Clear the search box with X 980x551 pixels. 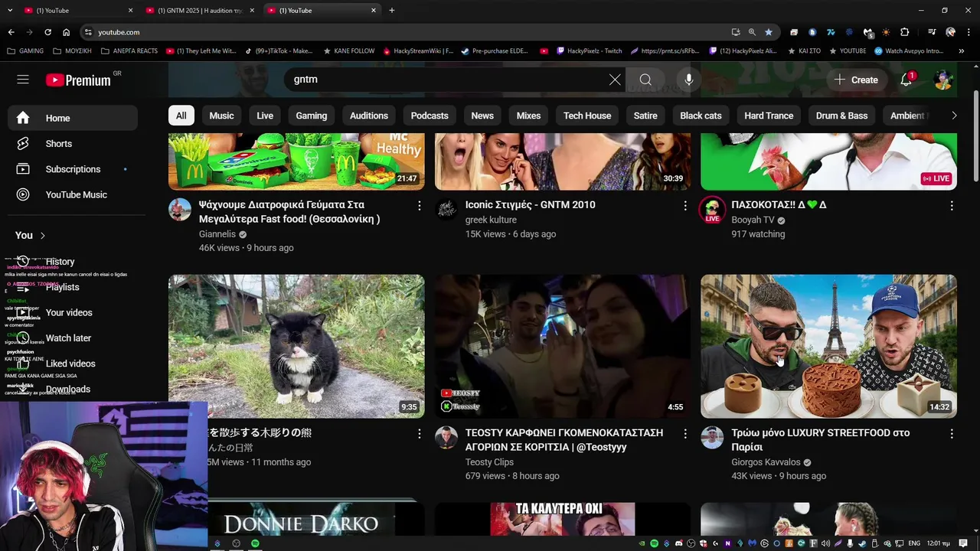615,80
